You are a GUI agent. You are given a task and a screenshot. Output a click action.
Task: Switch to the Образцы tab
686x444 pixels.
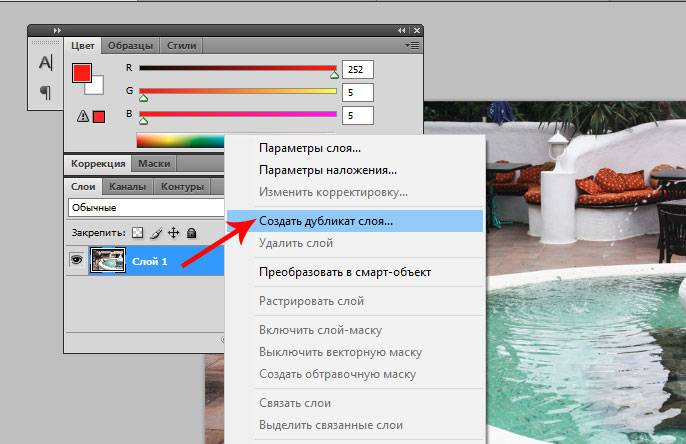130,45
